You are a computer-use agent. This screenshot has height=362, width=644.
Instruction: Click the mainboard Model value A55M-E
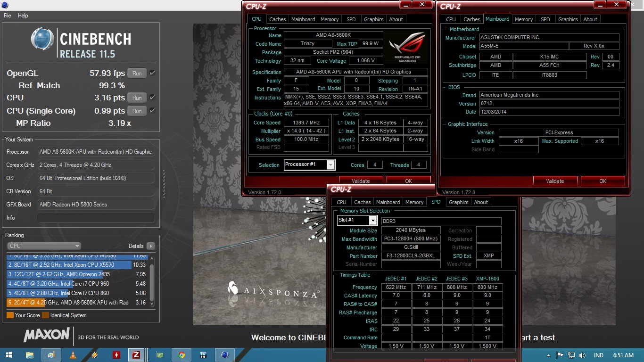tap(524, 46)
